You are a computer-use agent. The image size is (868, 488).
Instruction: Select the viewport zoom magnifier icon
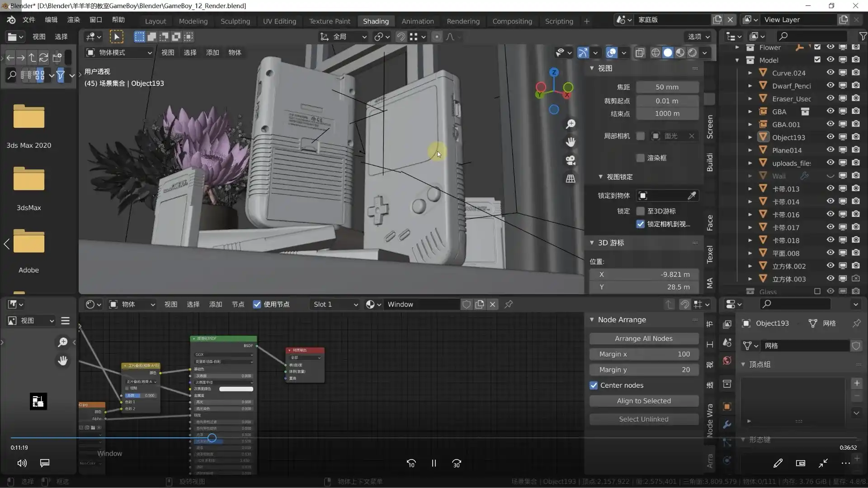tap(571, 124)
